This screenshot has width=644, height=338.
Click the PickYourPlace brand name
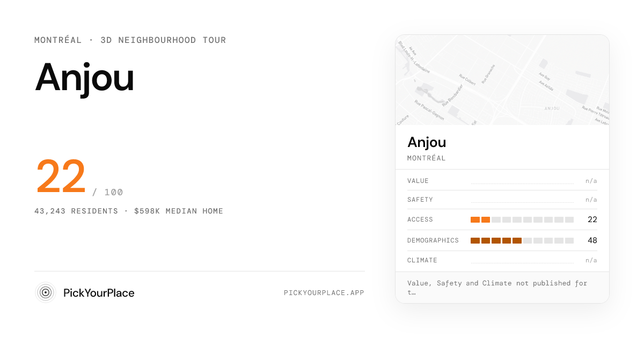coord(99,293)
